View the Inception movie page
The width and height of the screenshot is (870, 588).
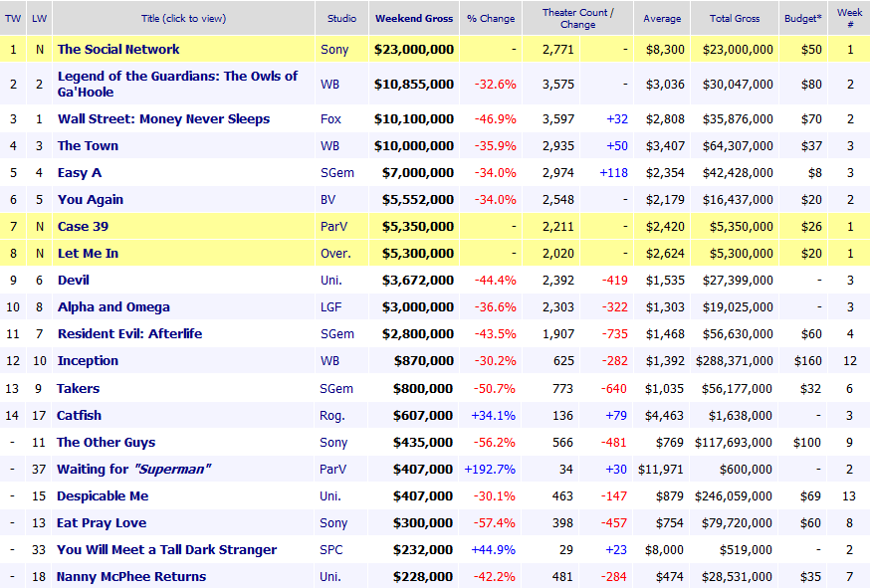[x=88, y=361]
